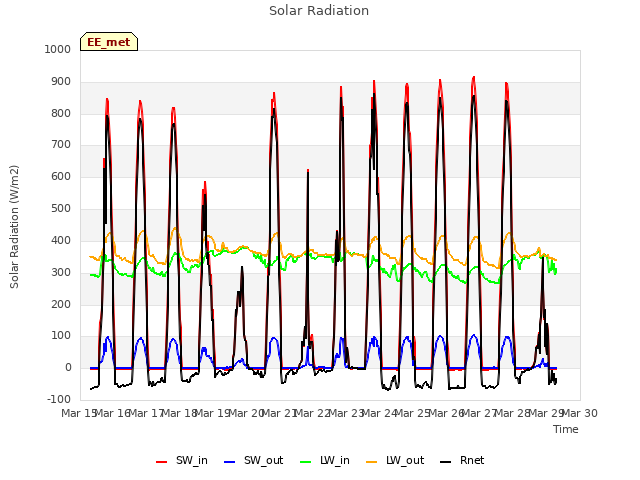This screenshot has height=480, width=640.
Task: Click the EE_met annotation label
Action: [x=109, y=42]
